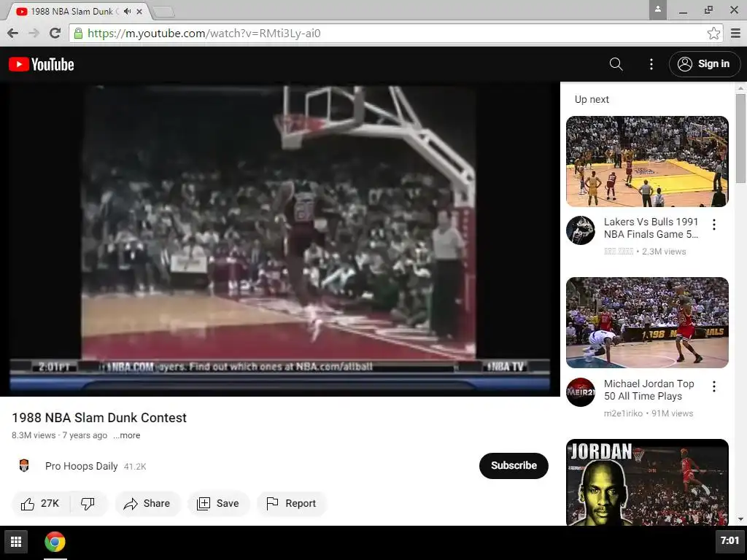Image resolution: width=747 pixels, height=560 pixels.
Task: Click the 41.2K subscriber count
Action: 135,467
